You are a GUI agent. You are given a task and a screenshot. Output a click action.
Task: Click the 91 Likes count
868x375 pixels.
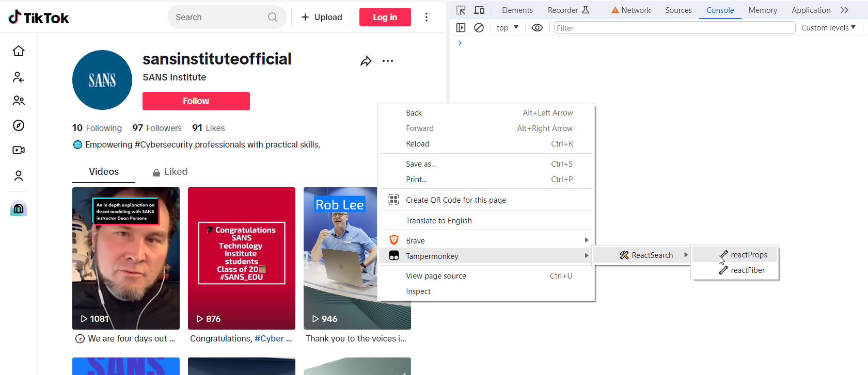pos(209,128)
